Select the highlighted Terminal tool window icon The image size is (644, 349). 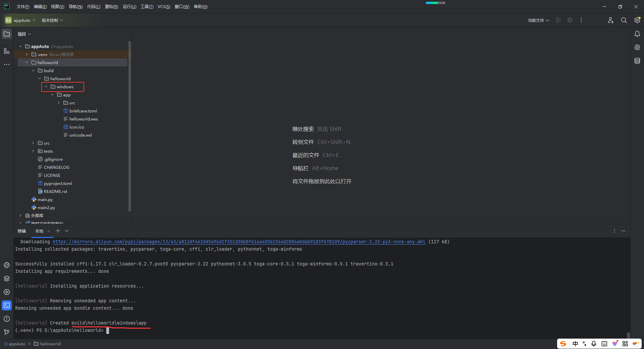pyautogui.click(x=7, y=305)
